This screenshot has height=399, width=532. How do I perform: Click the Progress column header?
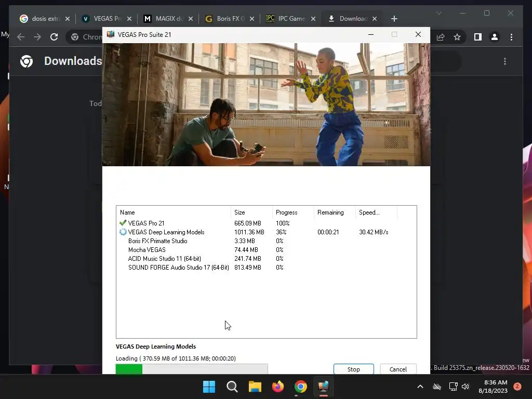[293, 212]
